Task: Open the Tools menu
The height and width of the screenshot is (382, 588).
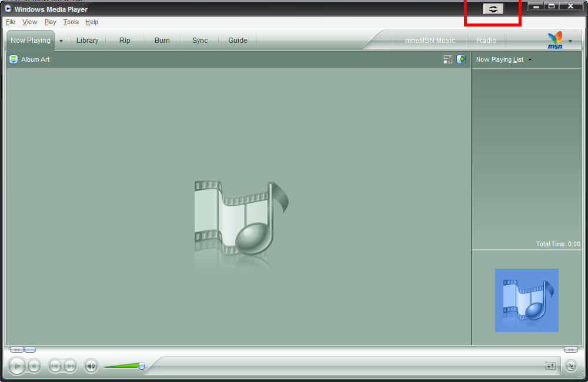Action: pyautogui.click(x=71, y=22)
